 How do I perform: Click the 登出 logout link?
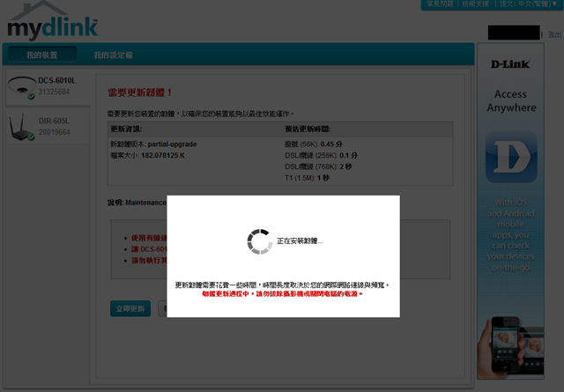click(554, 34)
